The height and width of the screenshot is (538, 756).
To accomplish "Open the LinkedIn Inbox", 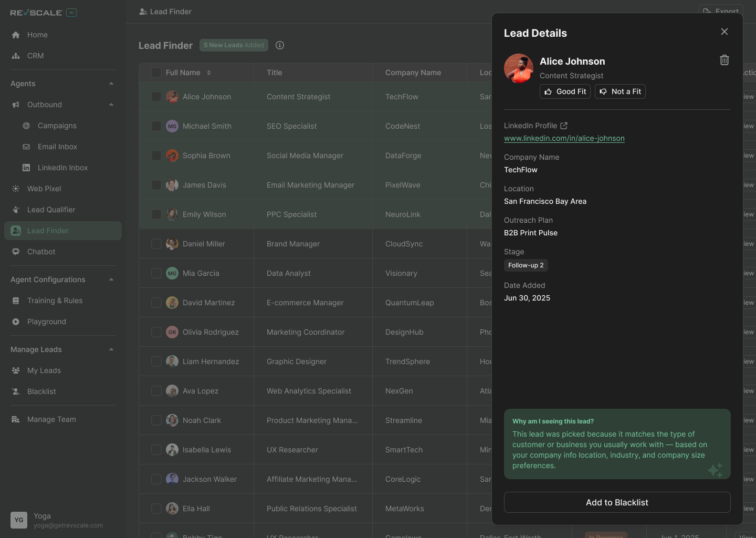I will click(61, 168).
